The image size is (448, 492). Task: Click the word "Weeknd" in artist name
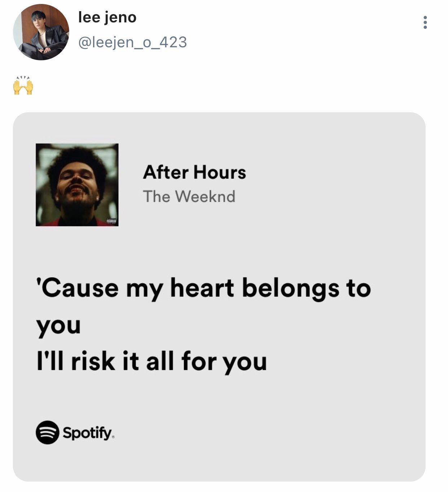(205, 197)
